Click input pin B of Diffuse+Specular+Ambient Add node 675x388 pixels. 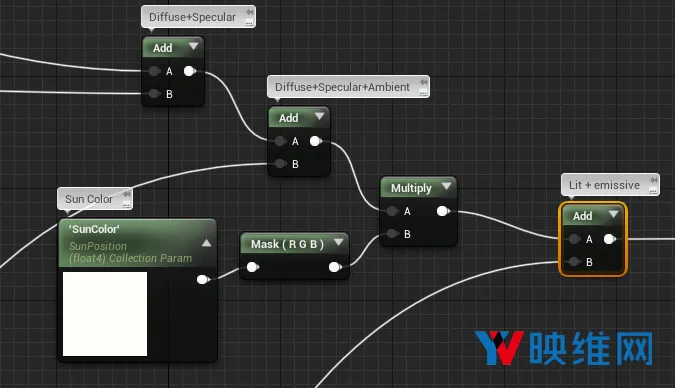(280, 164)
